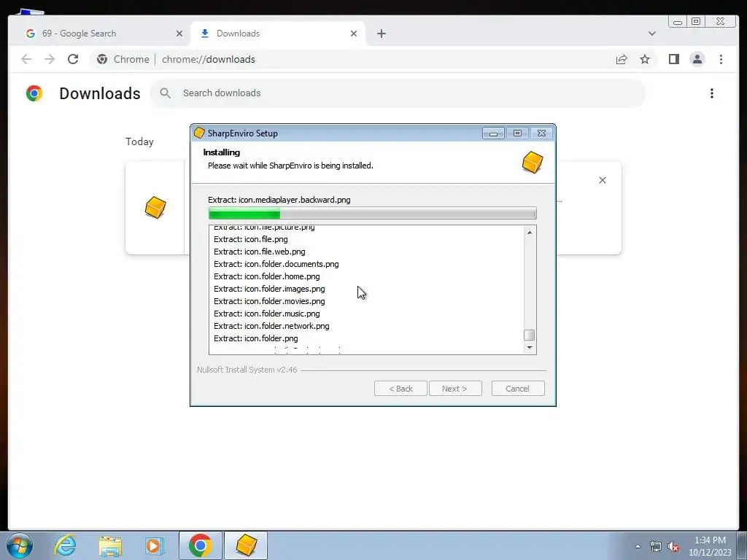Click the downloaded file's yellow cube icon
The height and width of the screenshot is (560, 747).
[155, 208]
